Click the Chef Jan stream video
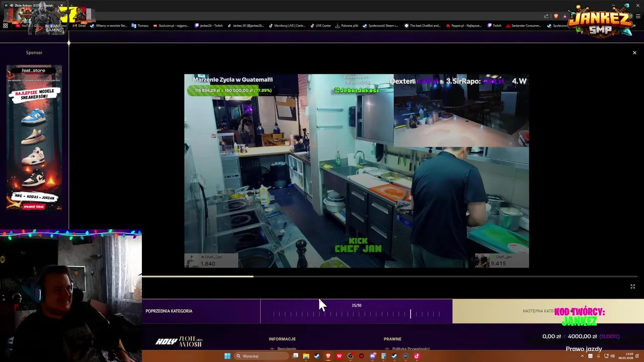644x362 pixels. pos(356,171)
